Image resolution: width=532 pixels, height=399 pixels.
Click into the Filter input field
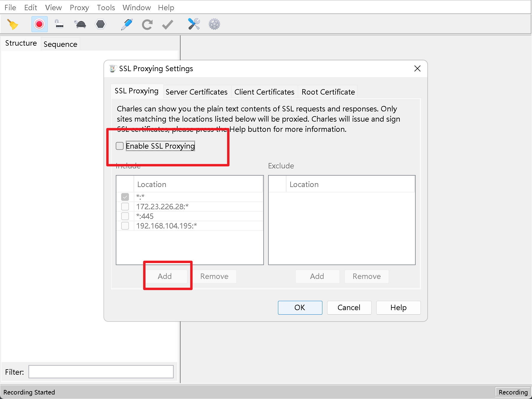(x=101, y=372)
